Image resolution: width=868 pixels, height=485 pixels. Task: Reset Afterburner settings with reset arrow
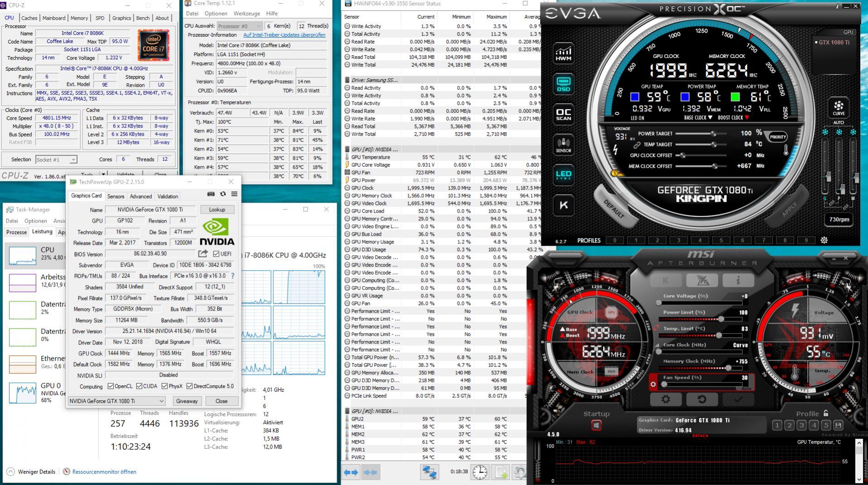701,399
